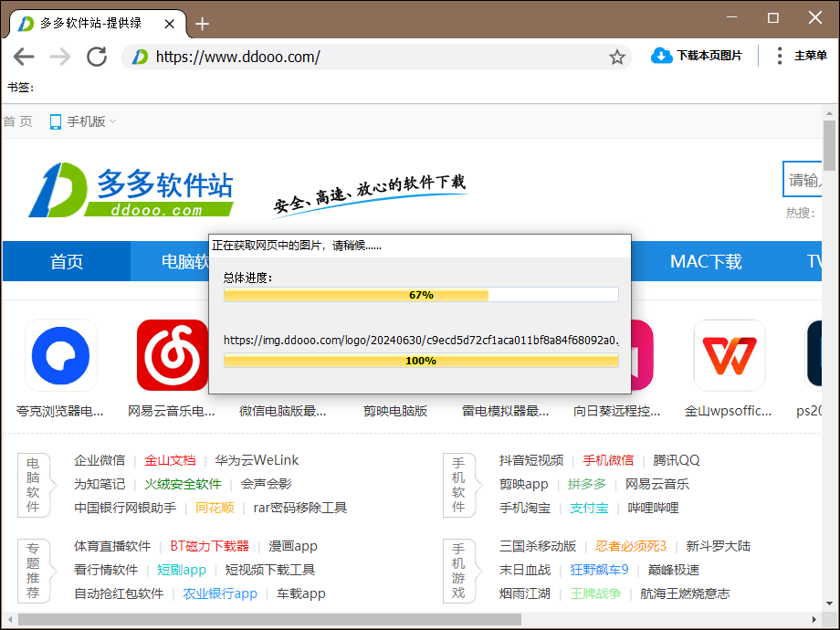Click the scroll-down arrow of vertical scrollbar

coord(829,604)
